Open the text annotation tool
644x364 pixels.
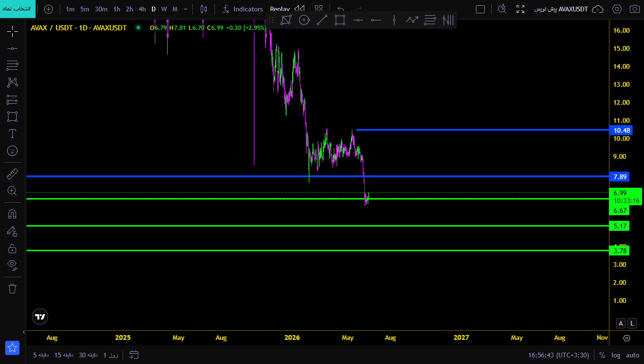click(x=12, y=134)
